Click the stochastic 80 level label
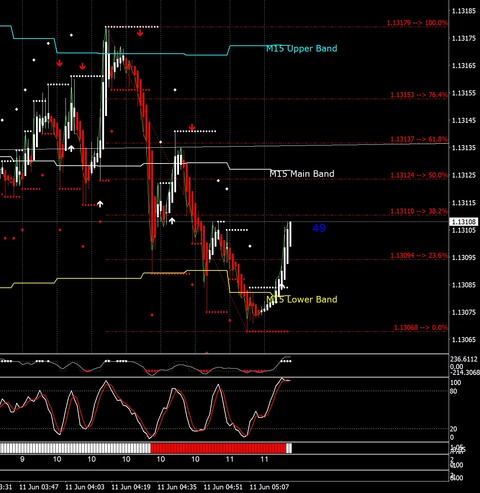The width and height of the screenshot is (480, 493). 454,391
